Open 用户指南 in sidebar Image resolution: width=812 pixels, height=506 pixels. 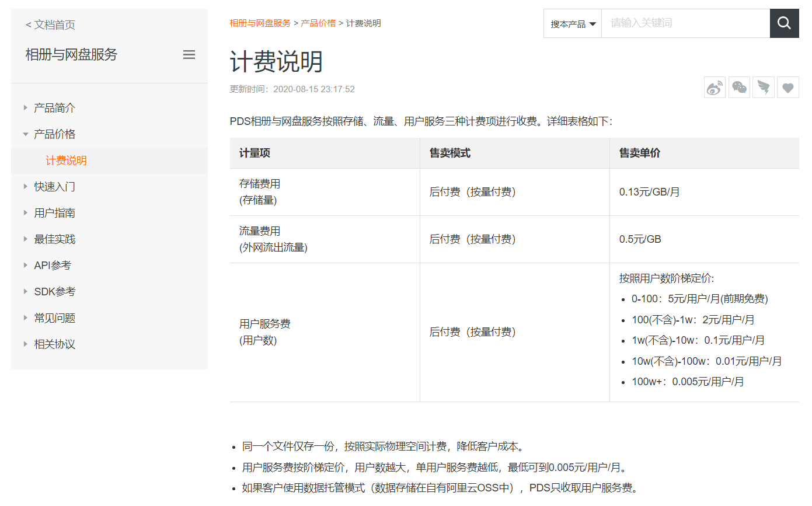click(x=55, y=213)
